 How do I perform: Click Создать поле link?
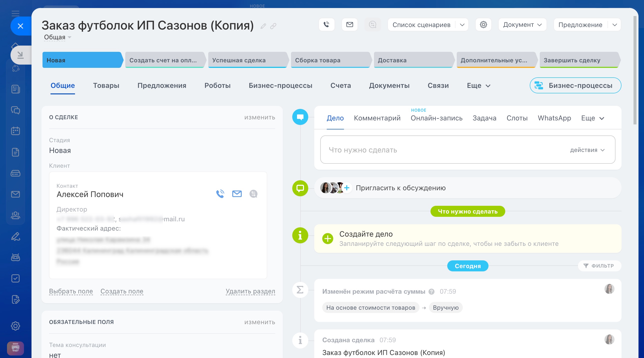point(122,291)
